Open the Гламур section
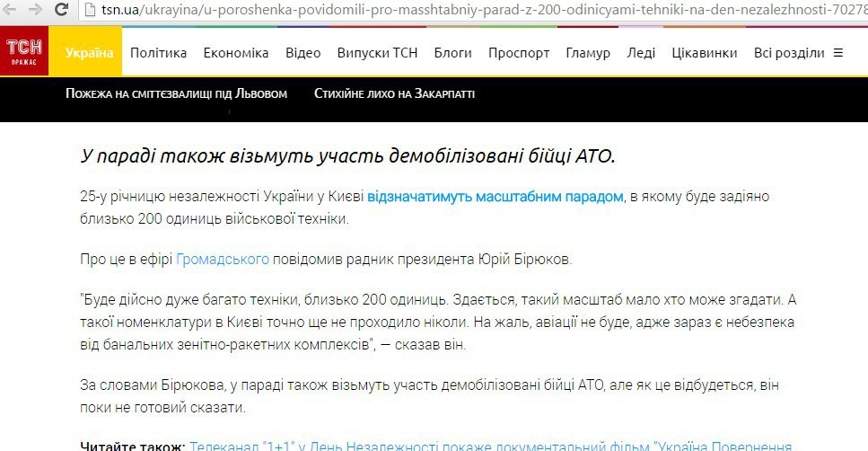Viewport: 868px width, 451px height. [587, 53]
